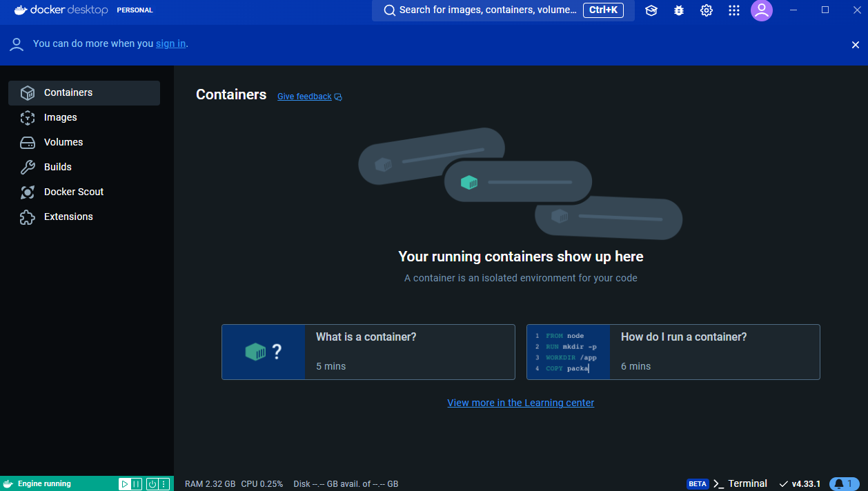The width and height of the screenshot is (868, 491).
Task: Click the Give feedback link
Action: click(304, 97)
